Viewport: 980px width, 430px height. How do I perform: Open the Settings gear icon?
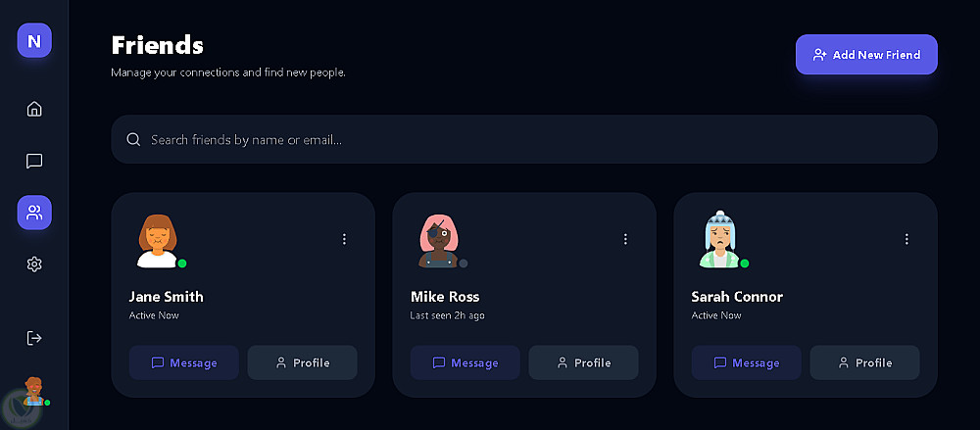[34, 263]
